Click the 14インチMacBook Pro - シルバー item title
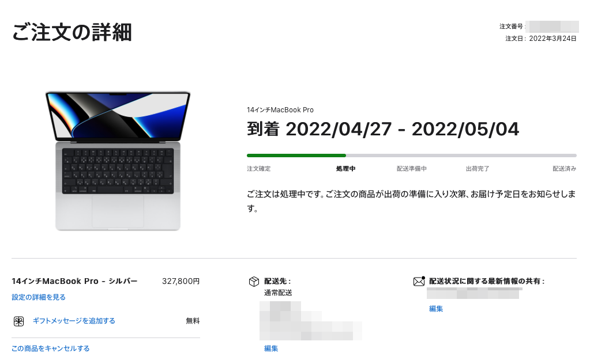590x364 pixels. click(x=74, y=282)
